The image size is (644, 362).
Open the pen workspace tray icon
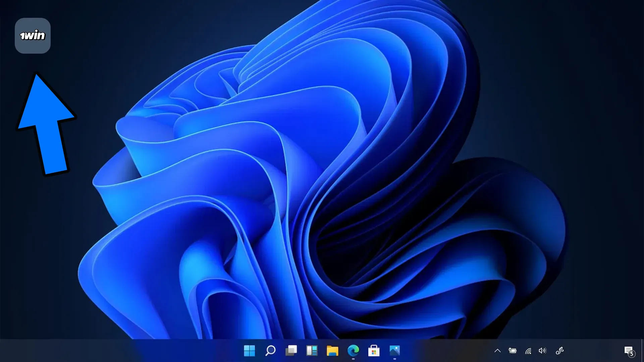click(559, 351)
